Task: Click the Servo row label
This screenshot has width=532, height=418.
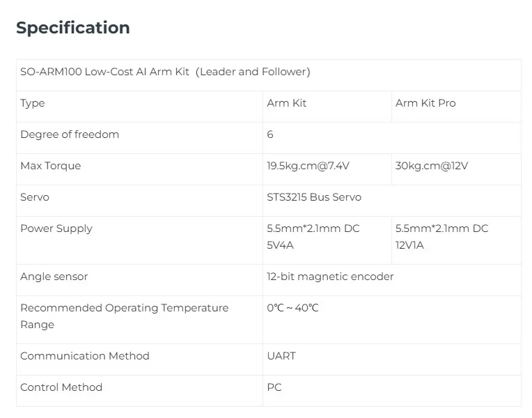Action: click(35, 197)
